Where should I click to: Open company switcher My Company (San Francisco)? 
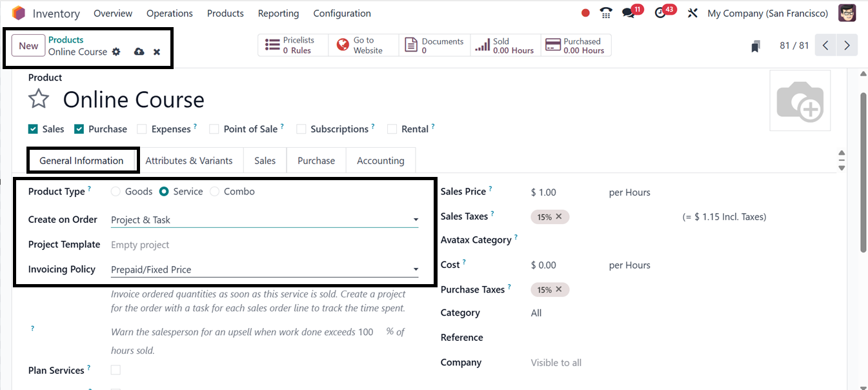coord(767,14)
